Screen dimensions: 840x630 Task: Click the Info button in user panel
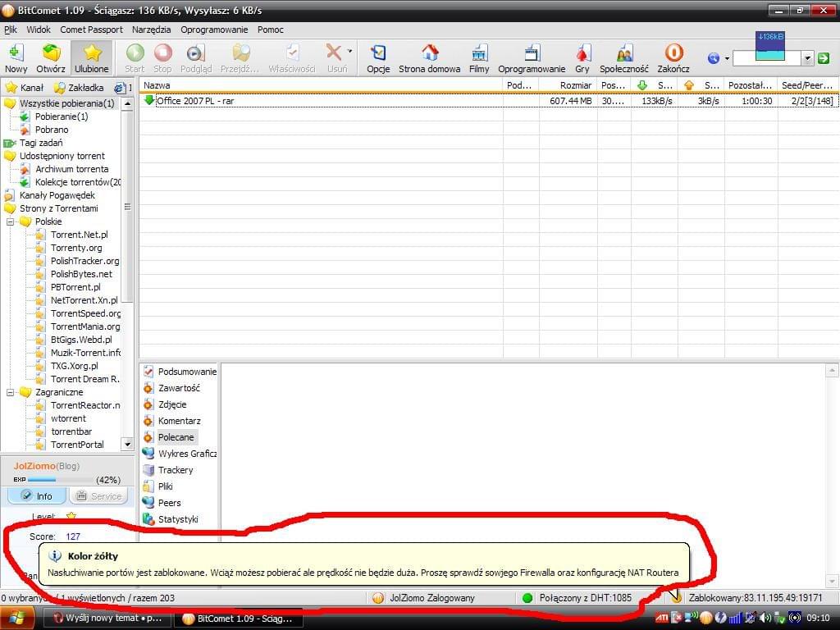(37, 496)
